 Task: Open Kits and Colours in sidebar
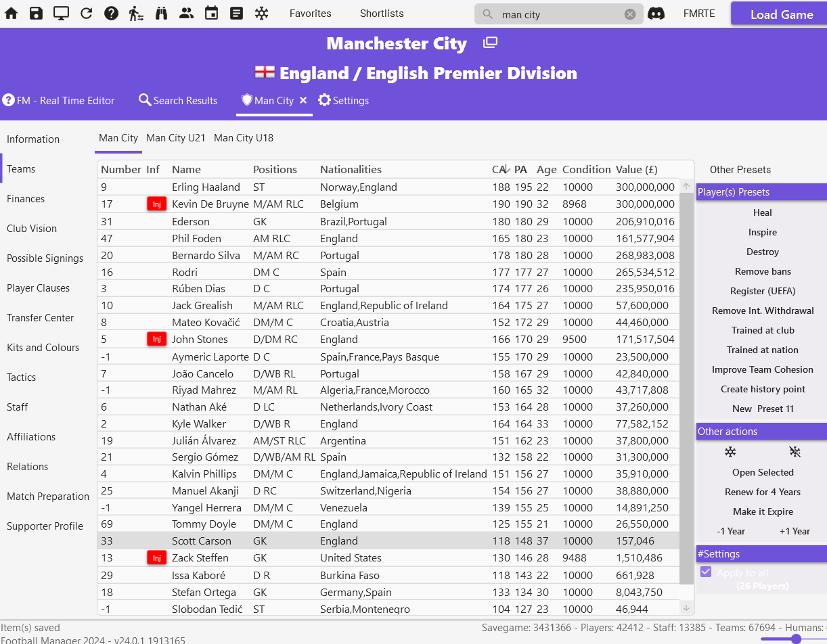43,348
